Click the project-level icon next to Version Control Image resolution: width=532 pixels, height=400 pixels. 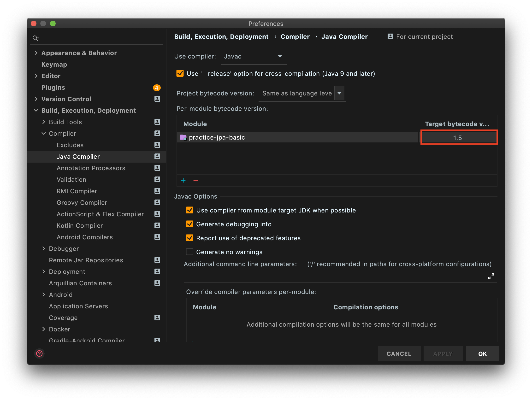coord(157,99)
